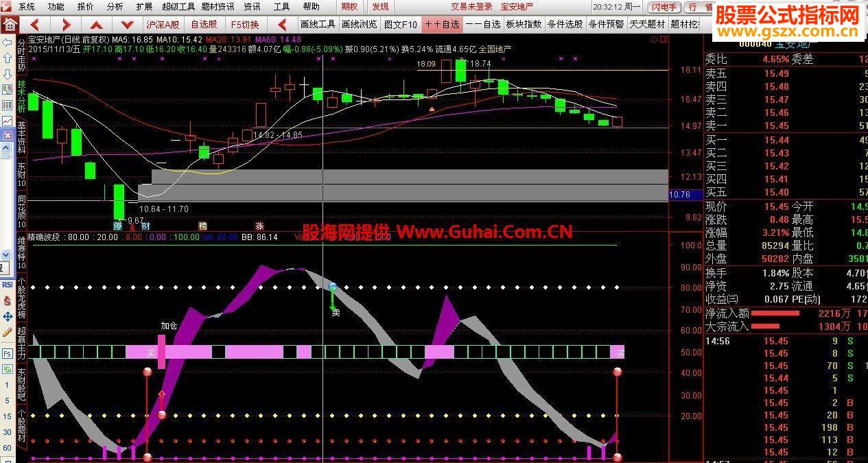The image size is (868, 463).
Task: Switch to 东财10 vertical tab
Action: point(21,175)
